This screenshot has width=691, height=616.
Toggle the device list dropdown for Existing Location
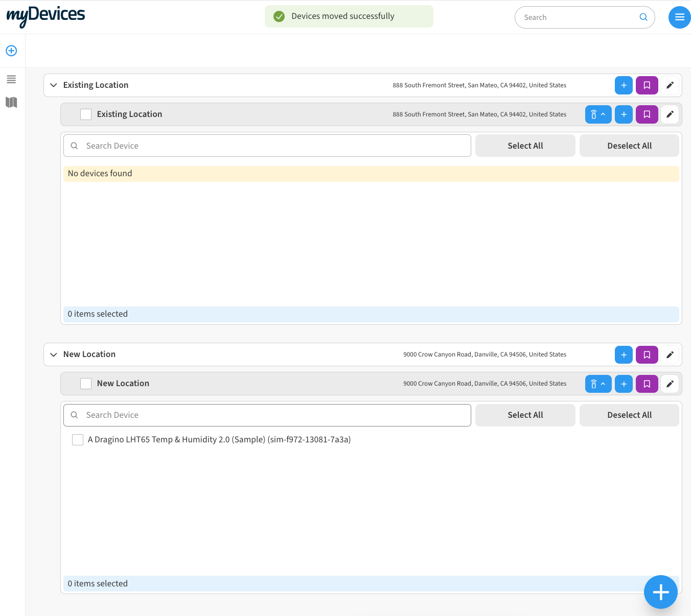click(x=598, y=114)
